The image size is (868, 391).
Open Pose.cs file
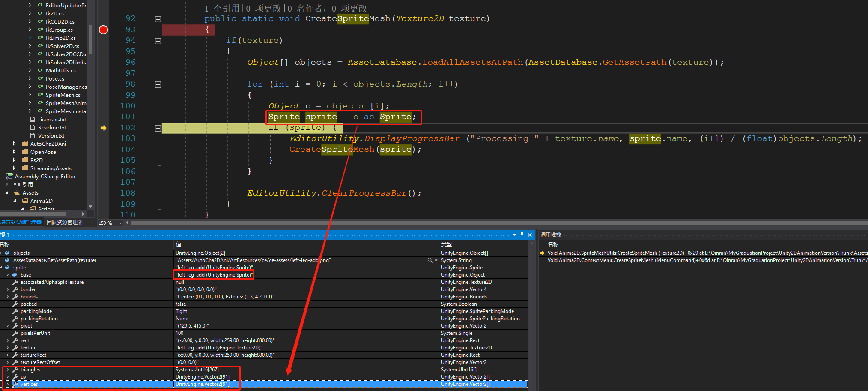point(55,78)
